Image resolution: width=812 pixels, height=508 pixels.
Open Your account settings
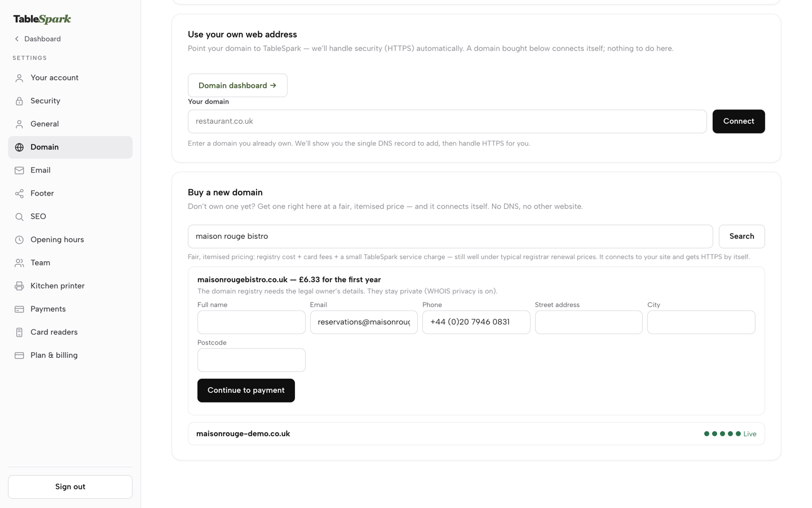point(70,78)
